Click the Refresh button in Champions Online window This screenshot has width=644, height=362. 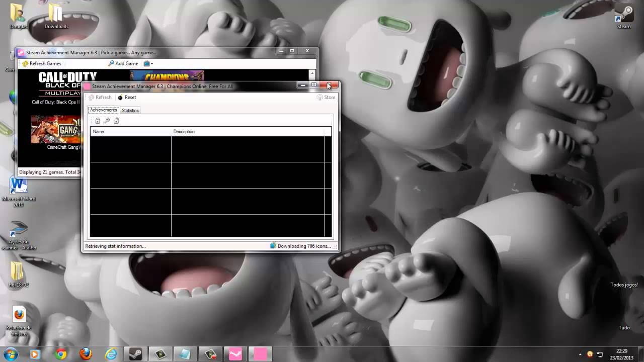[100, 98]
